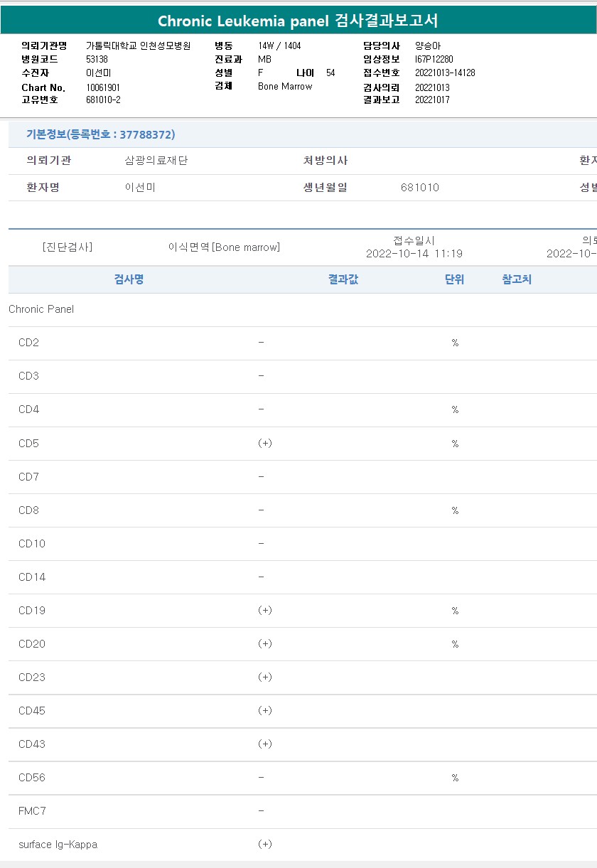
Task: Click Chart No. value '10061901'
Action: coord(103,87)
